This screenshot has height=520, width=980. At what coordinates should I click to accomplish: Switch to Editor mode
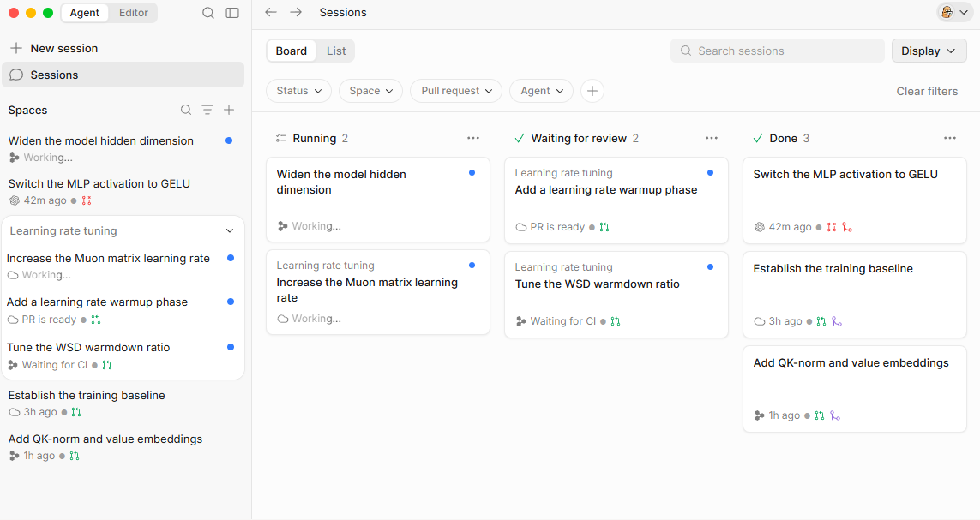click(134, 13)
